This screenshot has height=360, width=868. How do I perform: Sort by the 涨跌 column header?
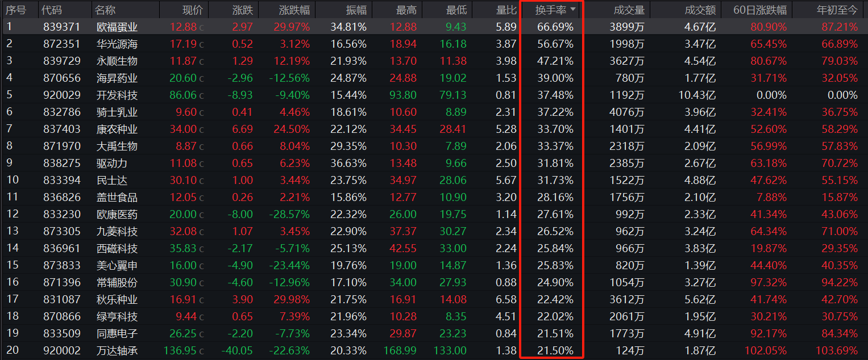point(243,10)
